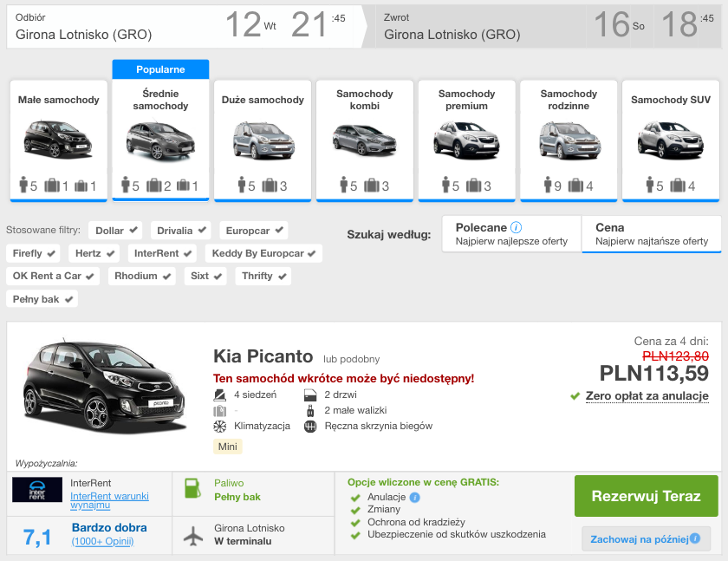Edit the return location Girona Lotnisko
Screen dimensions: 728x561
coord(452,35)
